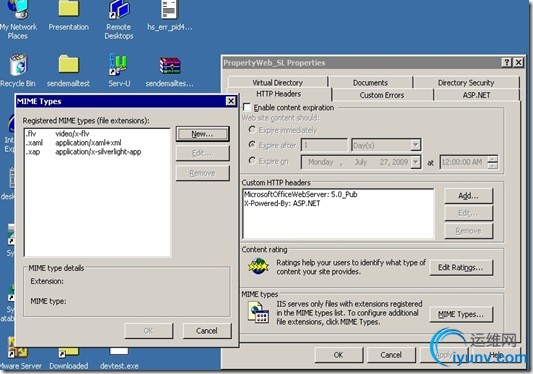Switch to the Virtual Directory tab
533x374 pixels.
(x=277, y=83)
